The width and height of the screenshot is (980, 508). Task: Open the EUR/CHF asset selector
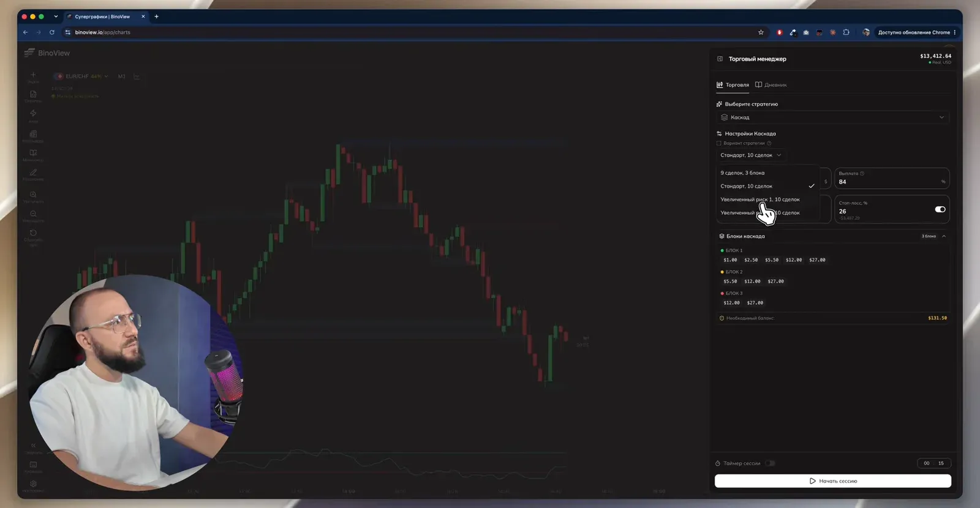coord(81,77)
